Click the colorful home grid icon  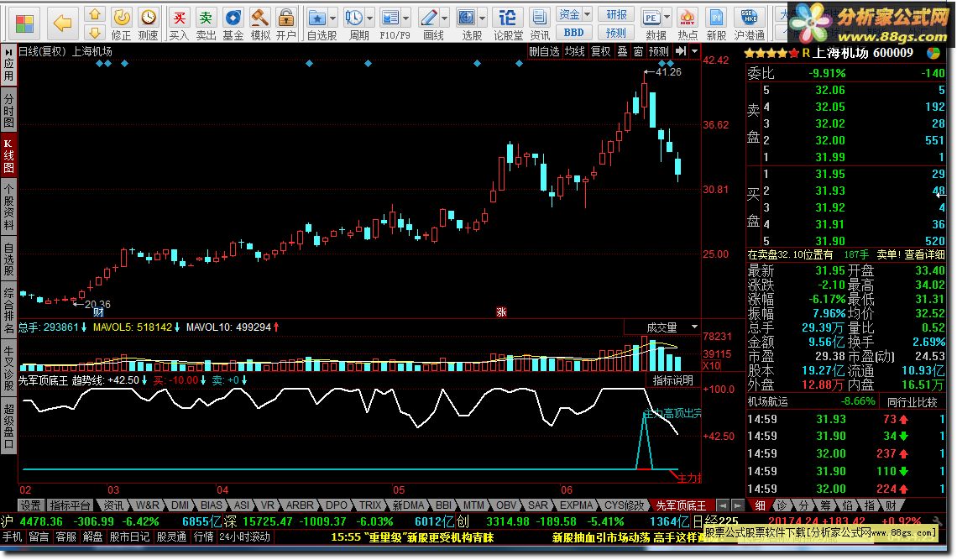(24, 24)
